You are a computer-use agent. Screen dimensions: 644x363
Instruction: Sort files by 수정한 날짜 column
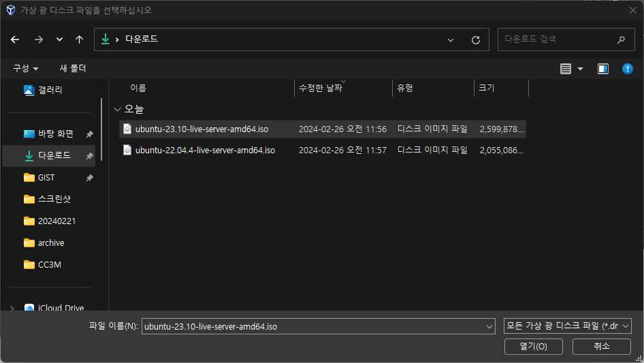pos(321,88)
